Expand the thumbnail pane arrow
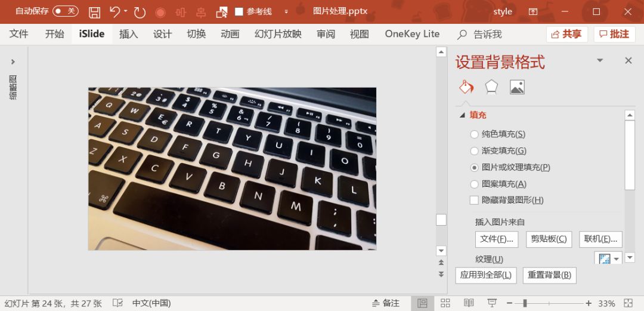This screenshot has width=644, height=311. tap(13, 61)
